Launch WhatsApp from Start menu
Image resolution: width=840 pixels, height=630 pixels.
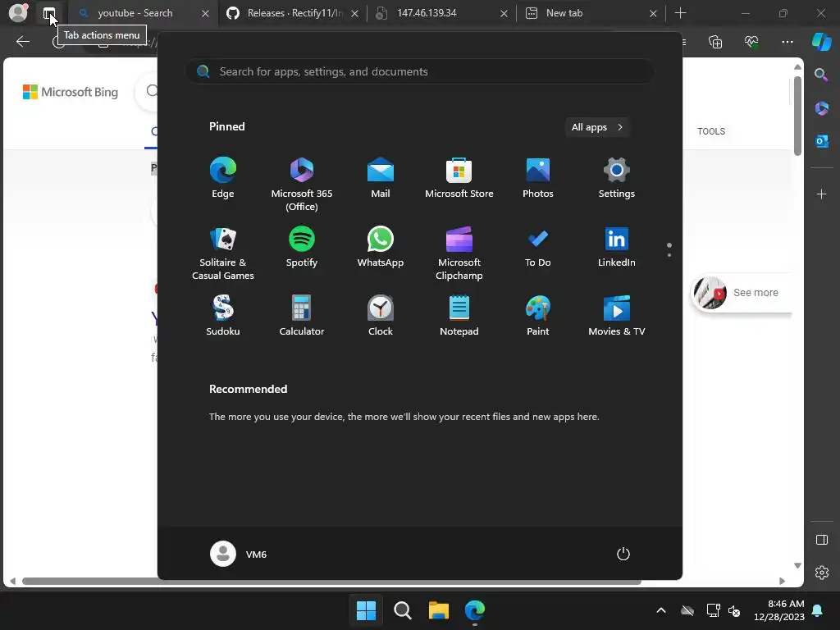point(381,247)
